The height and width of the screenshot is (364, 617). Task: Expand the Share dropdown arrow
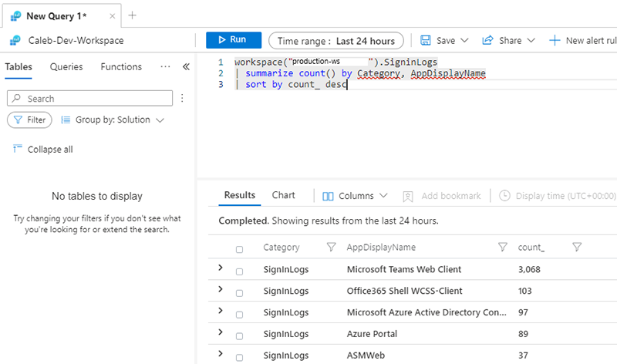click(531, 41)
